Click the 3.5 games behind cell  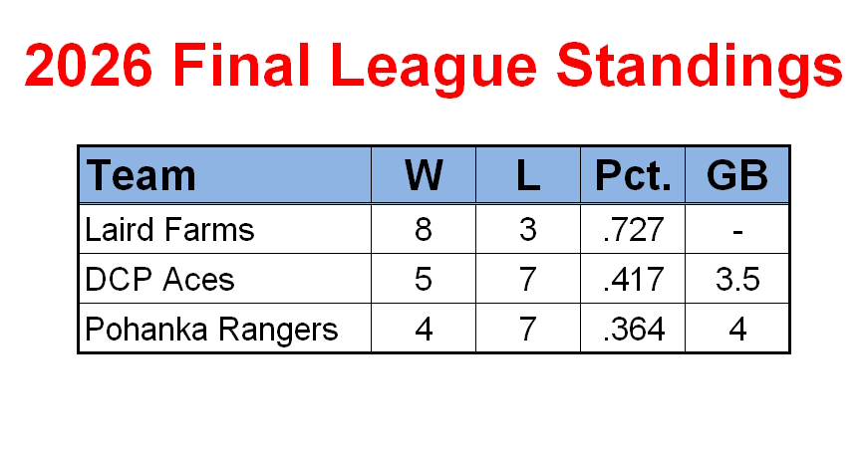coord(736,279)
